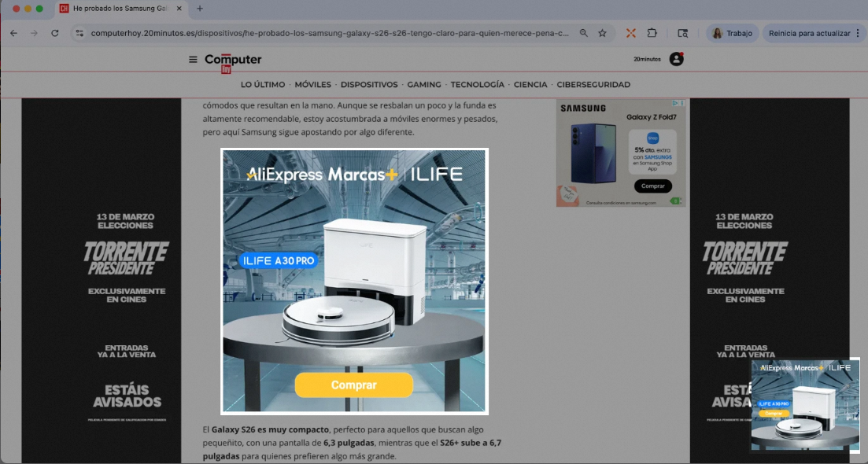Go to the DISPOSITIVOS section
Image resolution: width=868 pixels, height=464 pixels.
pos(369,85)
